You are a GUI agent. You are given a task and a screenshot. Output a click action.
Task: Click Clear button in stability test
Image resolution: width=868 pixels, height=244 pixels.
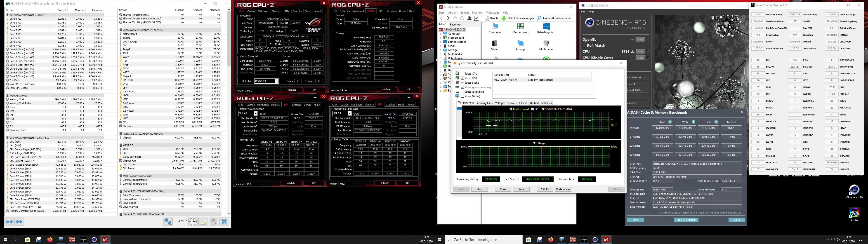pos(503,189)
